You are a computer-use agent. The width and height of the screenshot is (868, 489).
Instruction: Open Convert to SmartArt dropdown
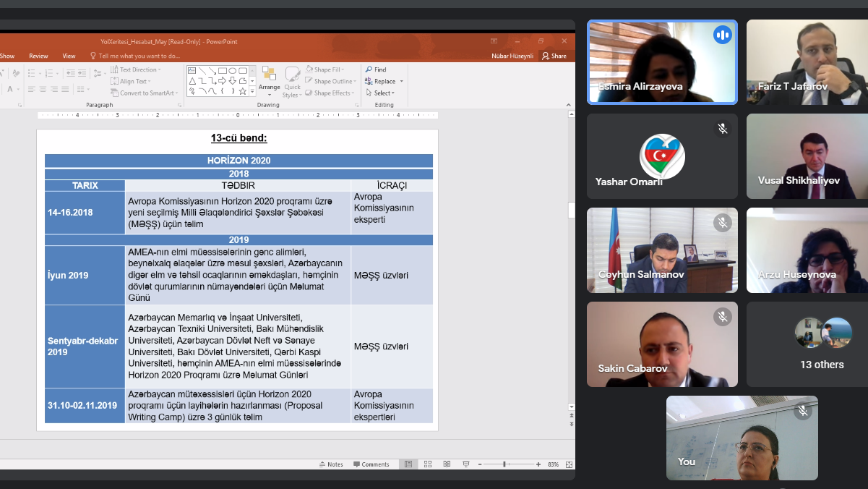(x=144, y=93)
